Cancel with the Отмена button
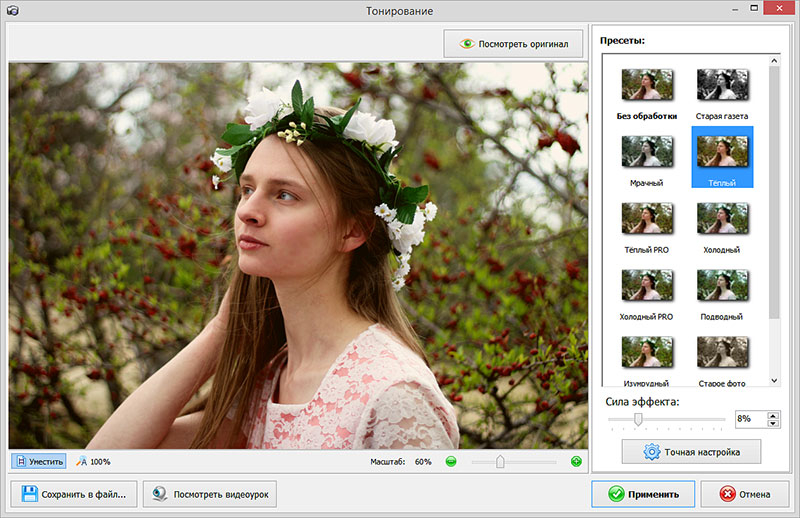Image resolution: width=800 pixels, height=518 pixels. [x=745, y=494]
